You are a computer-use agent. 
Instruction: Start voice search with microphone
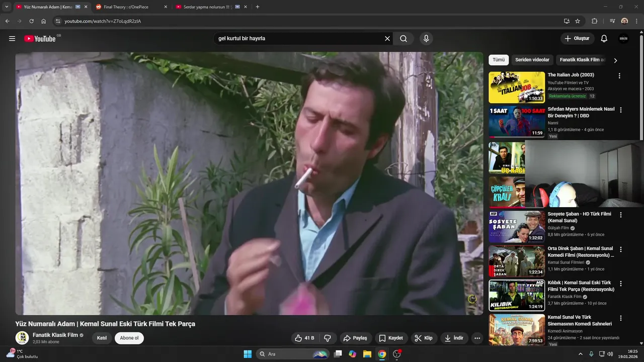coord(426,39)
